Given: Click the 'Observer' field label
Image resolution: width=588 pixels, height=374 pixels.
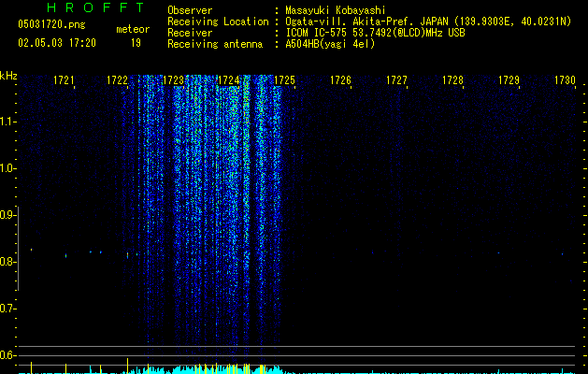Looking at the screenshot, I should coord(190,10).
